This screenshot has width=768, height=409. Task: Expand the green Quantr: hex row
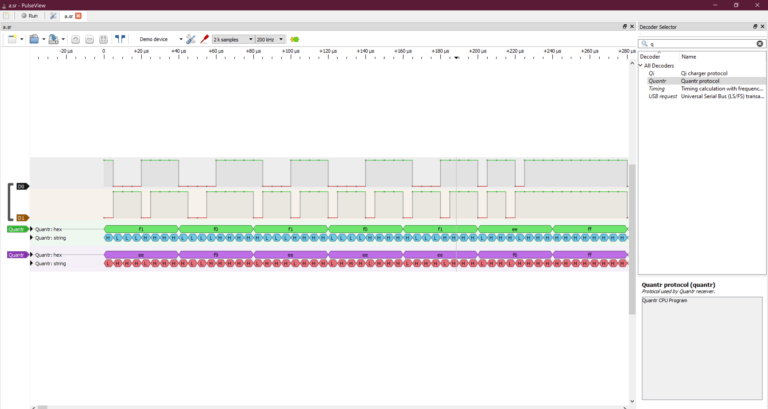click(32, 229)
